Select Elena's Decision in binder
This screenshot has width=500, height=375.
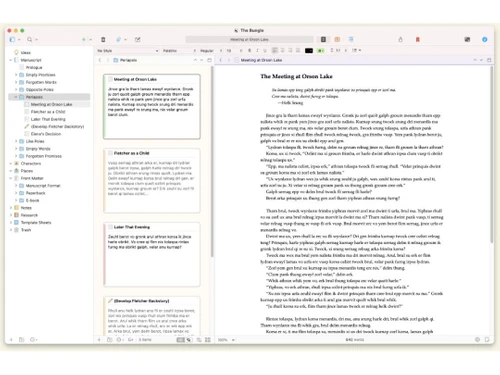point(46,134)
